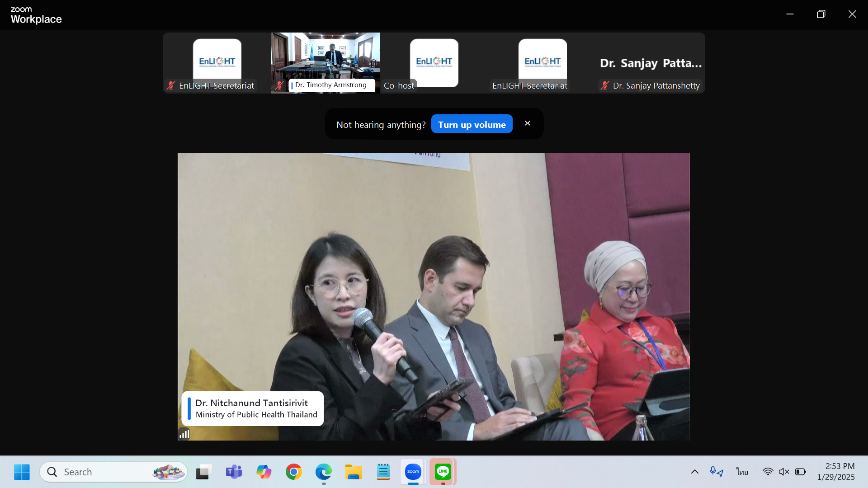The image size is (868, 488).
Task: Click the Ministry of Public Health Thailand caption
Action: (256, 415)
